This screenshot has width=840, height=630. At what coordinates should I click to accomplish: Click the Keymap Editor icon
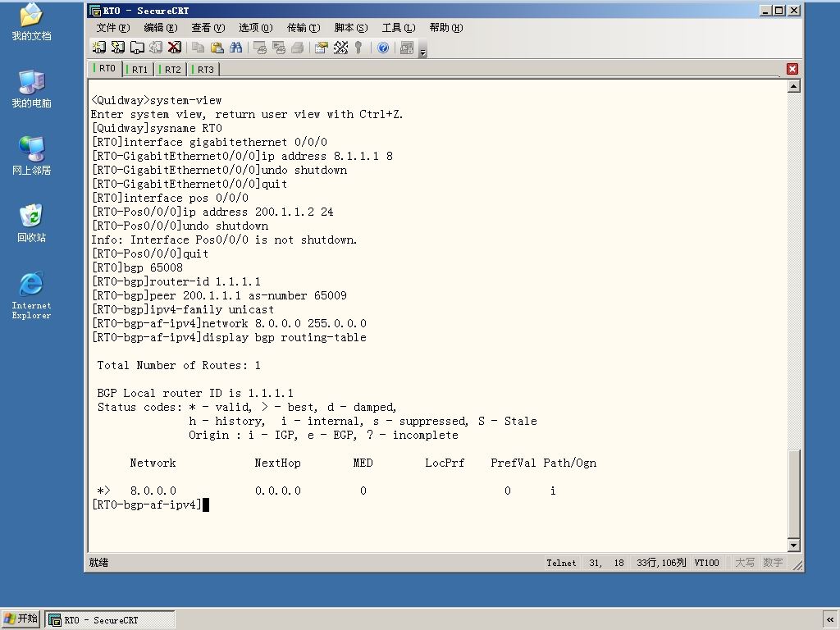(340, 48)
